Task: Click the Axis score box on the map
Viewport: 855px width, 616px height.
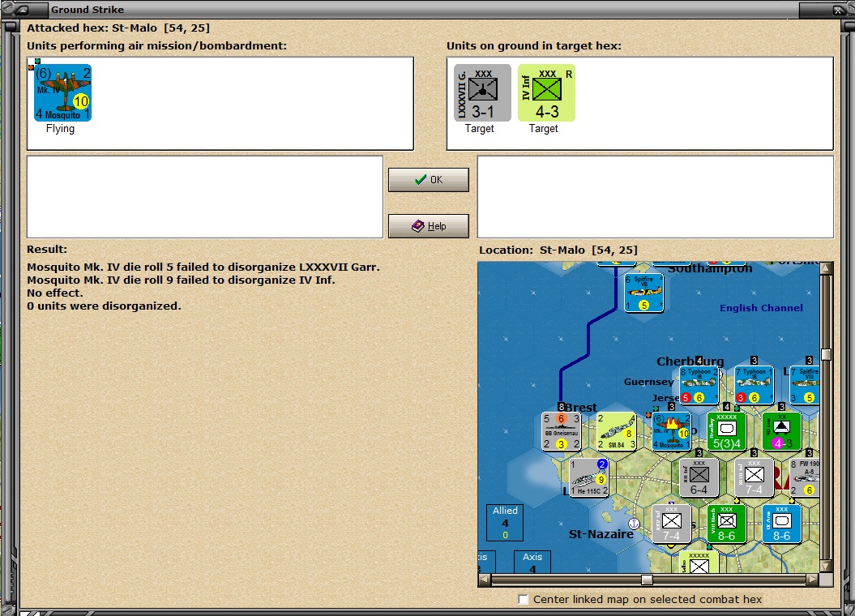Action: (532, 562)
